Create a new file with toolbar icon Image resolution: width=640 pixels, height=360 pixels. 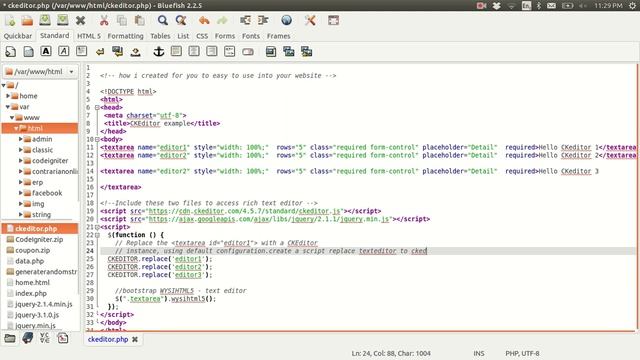tap(10, 20)
